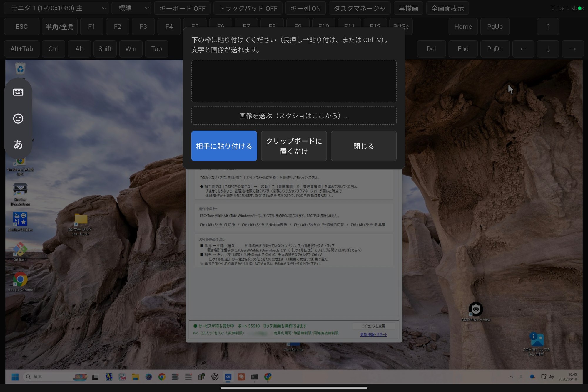Open Brother iPrint&Scan desktop icon
Image resolution: width=588 pixels, height=392 pixels.
click(20, 194)
